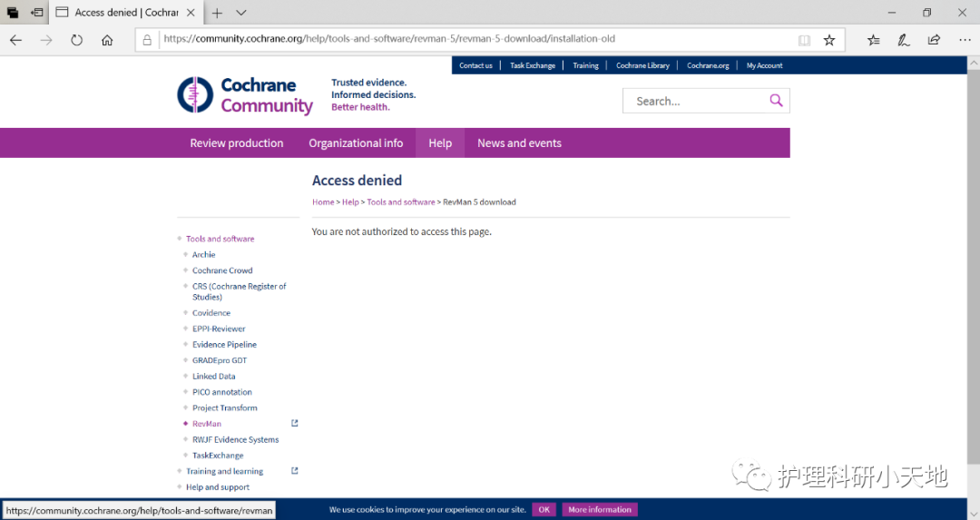Click external link icon beside Training and learning
The height and width of the screenshot is (520, 980).
pos(295,471)
